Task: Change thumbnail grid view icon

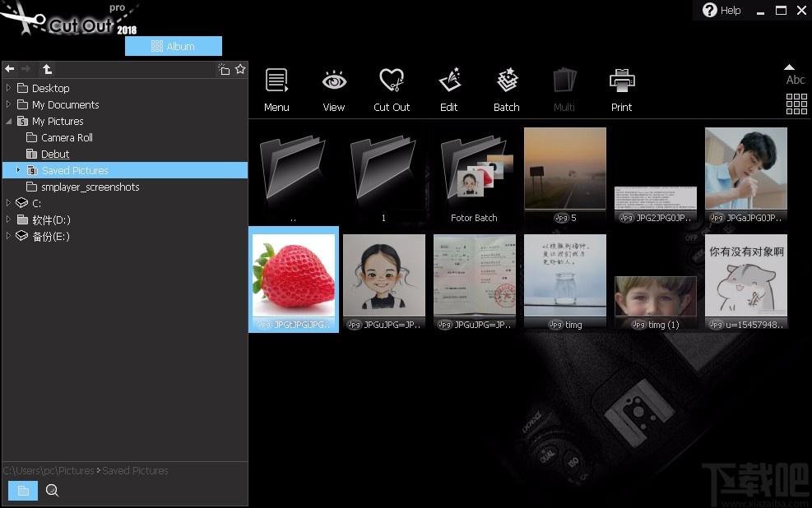Action: [796, 104]
